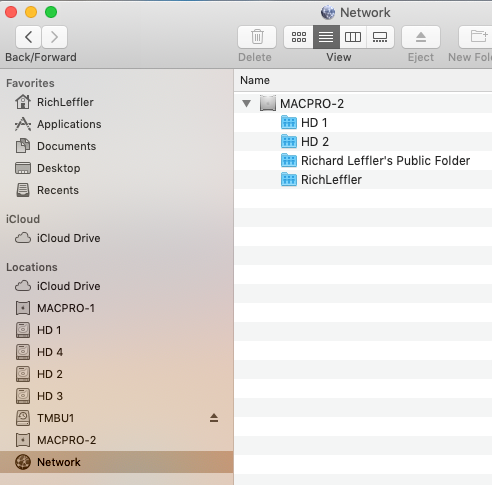Open Applications icon in sidebar
The width and height of the screenshot is (492, 485).
[x=23, y=124]
